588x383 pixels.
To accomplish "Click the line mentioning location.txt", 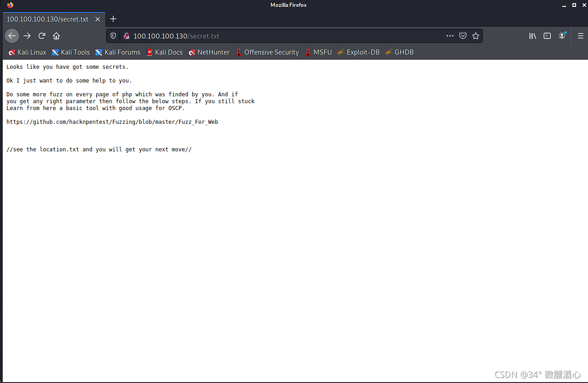I will point(99,150).
